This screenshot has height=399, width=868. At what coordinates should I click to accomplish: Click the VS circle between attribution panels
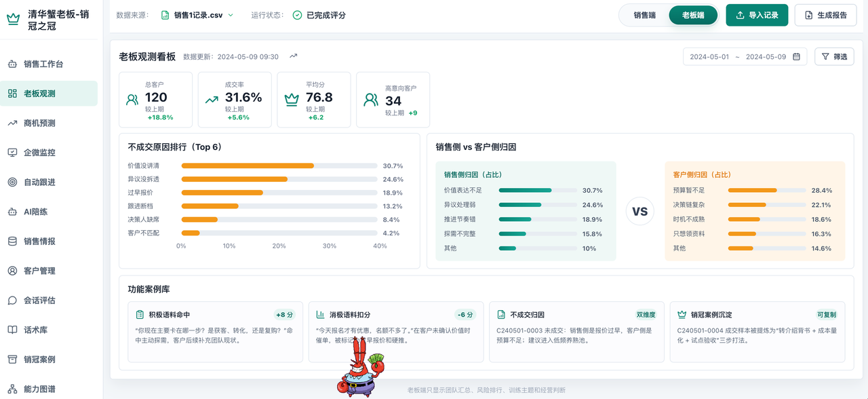pos(640,211)
